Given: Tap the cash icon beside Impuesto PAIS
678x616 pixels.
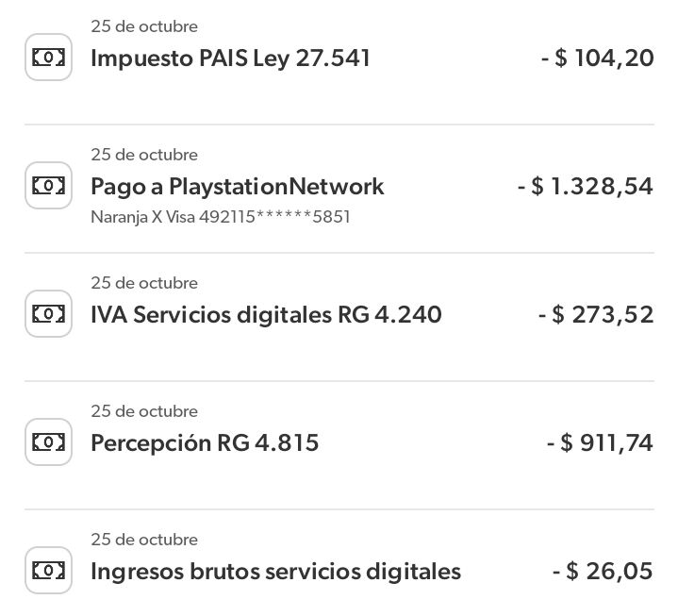Looking at the screenshot, I should pyautogui.click(x=48, y=58).
